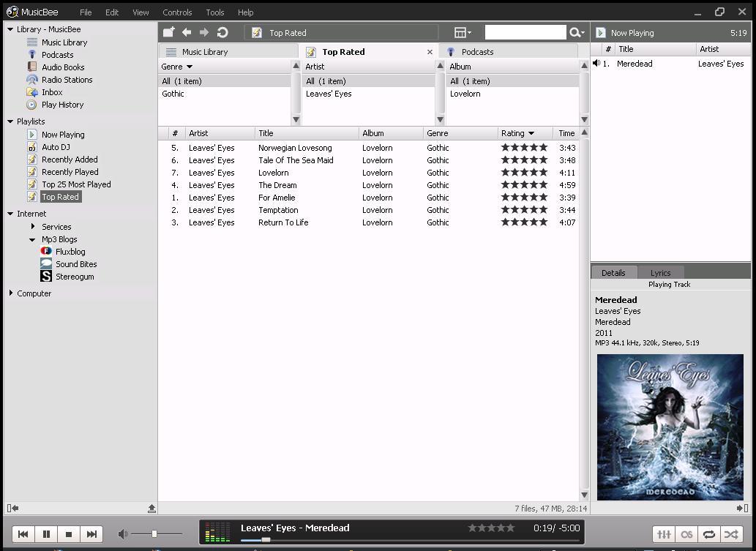Image resolution: width=756 pixels, height=551 pixels.
Task: Pause the current playback
Action: coord(46,533)
